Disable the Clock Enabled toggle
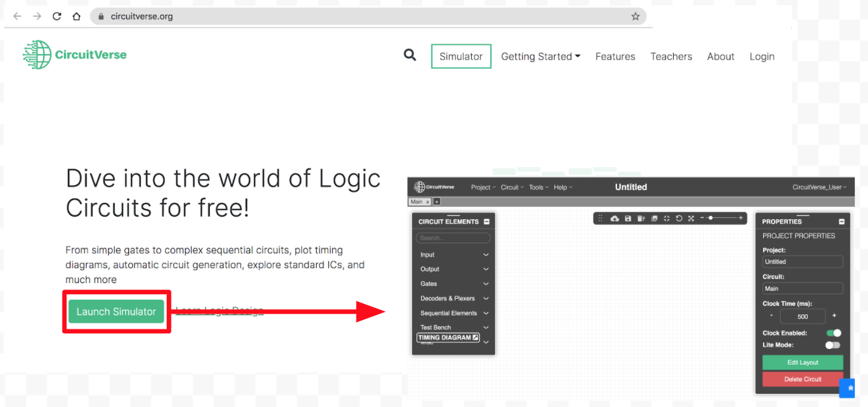 [833, 333]
